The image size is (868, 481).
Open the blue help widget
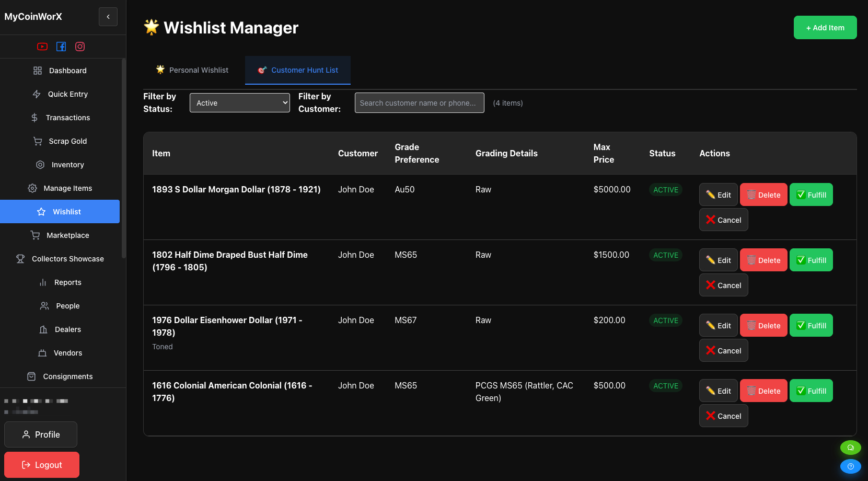851,466
